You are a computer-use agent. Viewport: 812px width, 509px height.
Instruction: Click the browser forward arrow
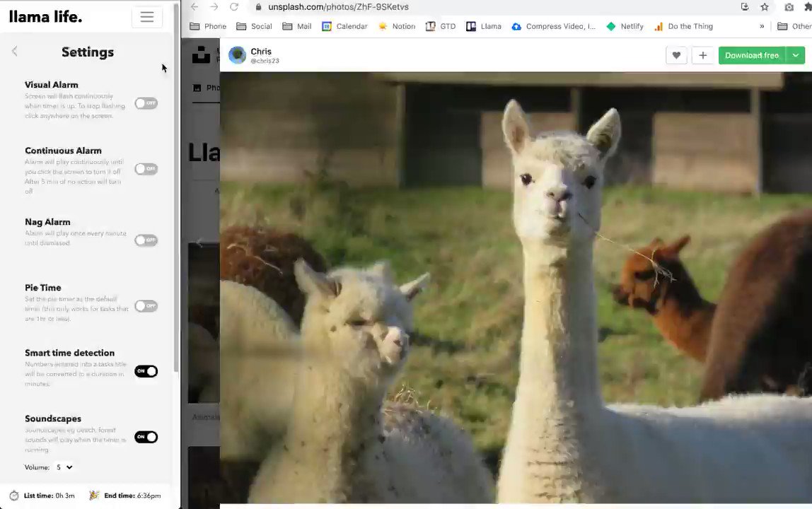coord(214,7)
